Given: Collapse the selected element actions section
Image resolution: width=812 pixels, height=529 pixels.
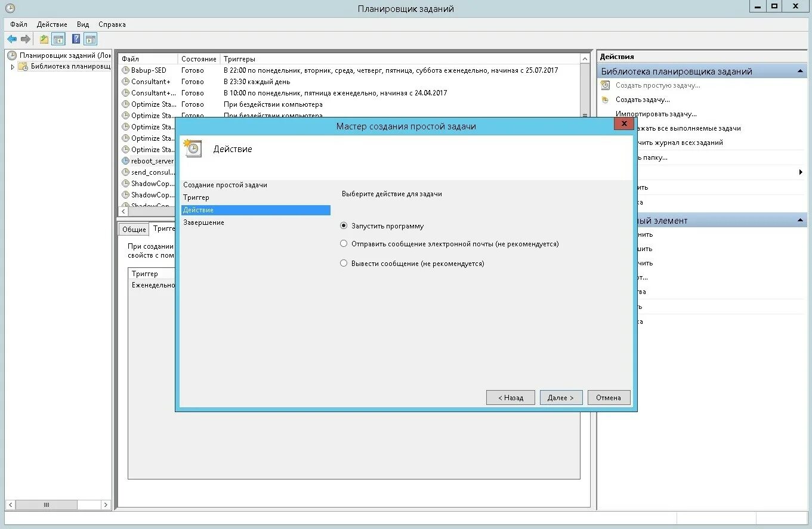Looking at the screenshot, I should click(x=799, y=221).
